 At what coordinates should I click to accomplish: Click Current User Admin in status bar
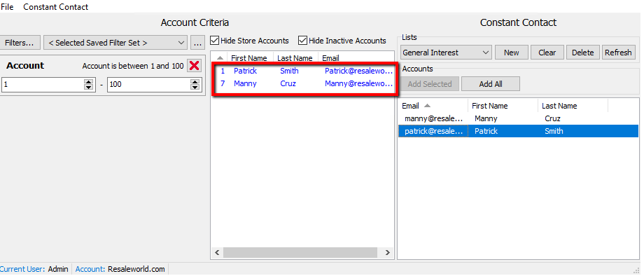(34, 270)
